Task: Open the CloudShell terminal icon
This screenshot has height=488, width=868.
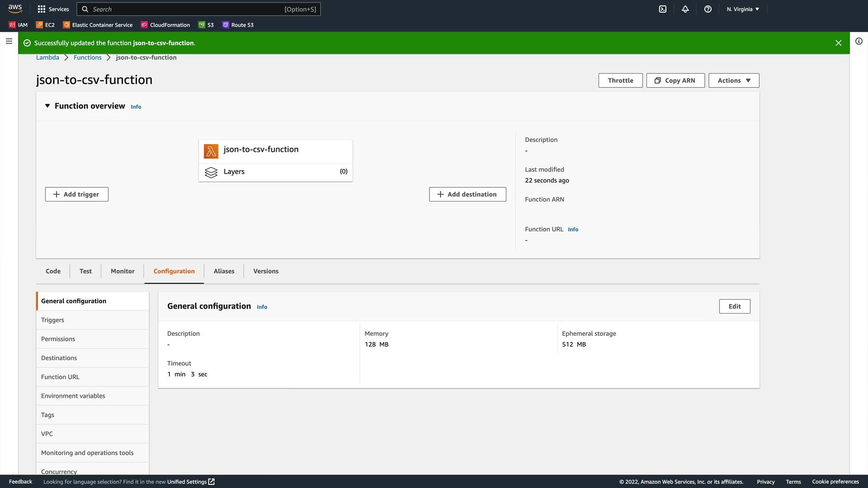Action: coord(663,9)
